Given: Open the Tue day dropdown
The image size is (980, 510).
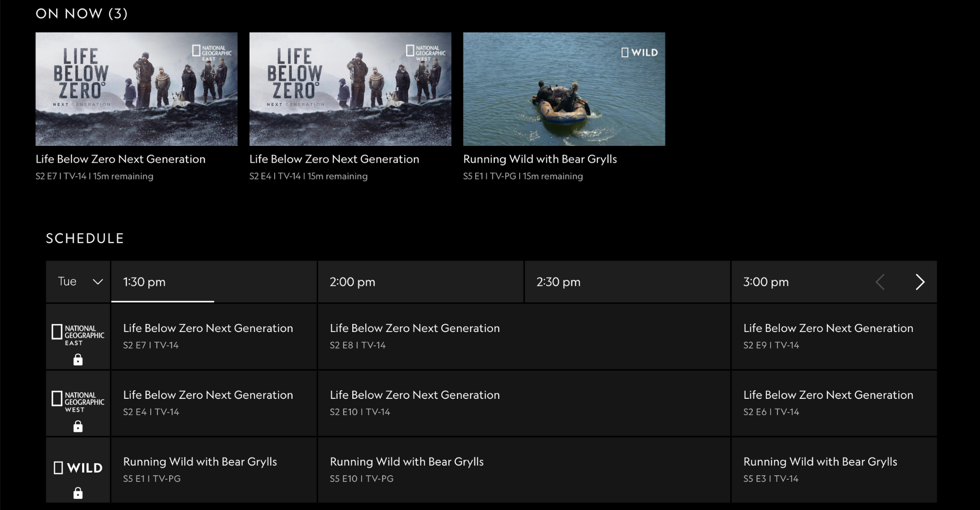Looking at the screenshot, I should [78, 282].
